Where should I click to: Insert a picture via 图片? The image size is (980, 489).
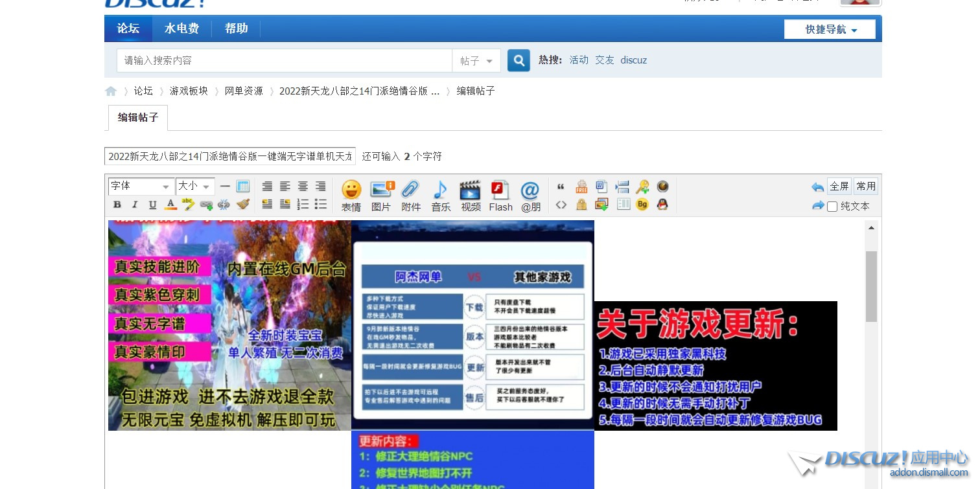tap(382, 196)
